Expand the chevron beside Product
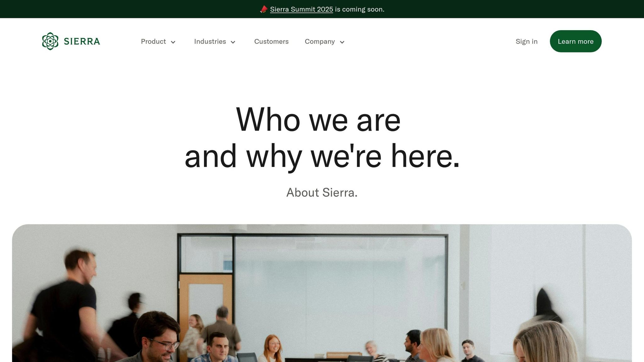Viewport: 644px width, 362px height. (x=173, y=42)
